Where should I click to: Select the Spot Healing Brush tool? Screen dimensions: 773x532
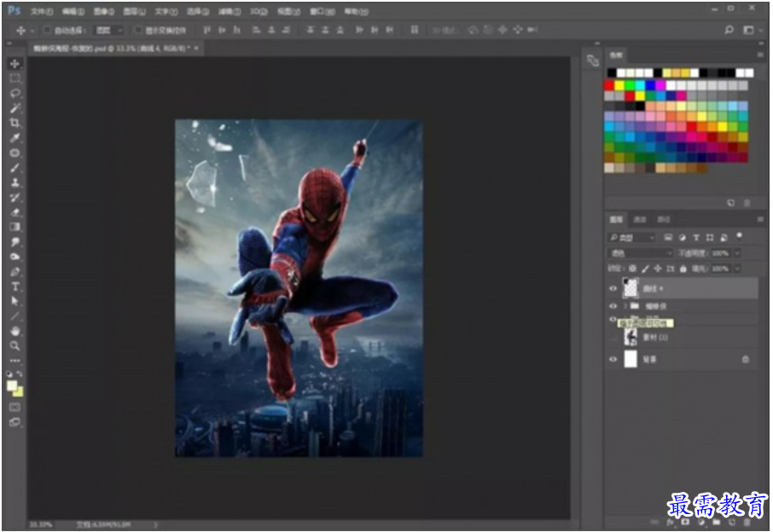pyautogui.click(x=15, y=153)
